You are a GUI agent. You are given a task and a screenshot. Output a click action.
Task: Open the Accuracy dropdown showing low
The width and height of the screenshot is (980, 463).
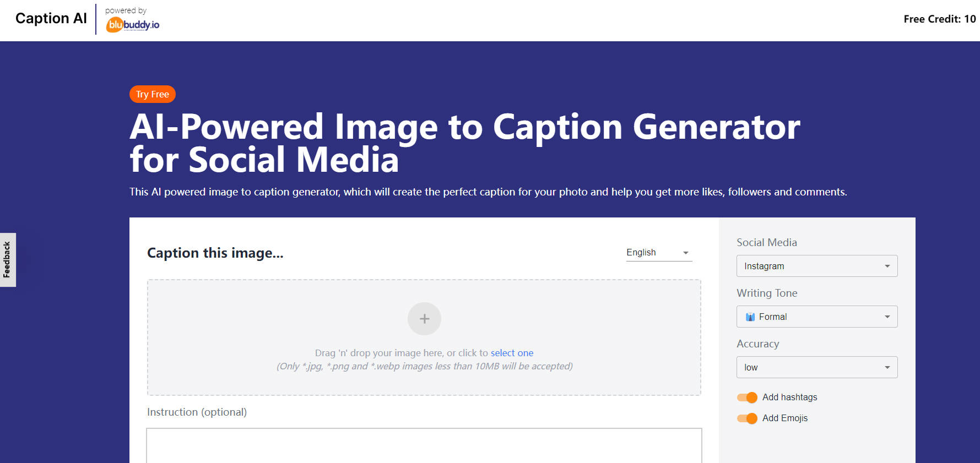pos(817,367)
